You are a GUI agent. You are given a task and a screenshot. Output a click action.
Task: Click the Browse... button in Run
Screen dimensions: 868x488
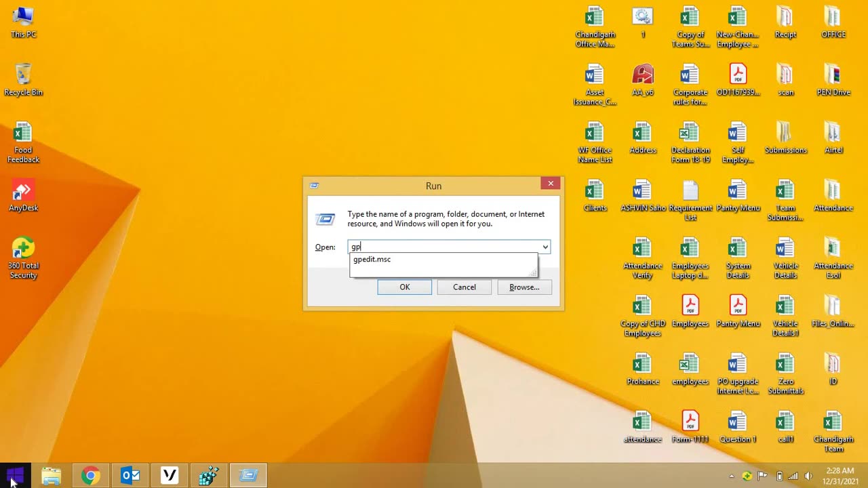(x=524, y=287)
